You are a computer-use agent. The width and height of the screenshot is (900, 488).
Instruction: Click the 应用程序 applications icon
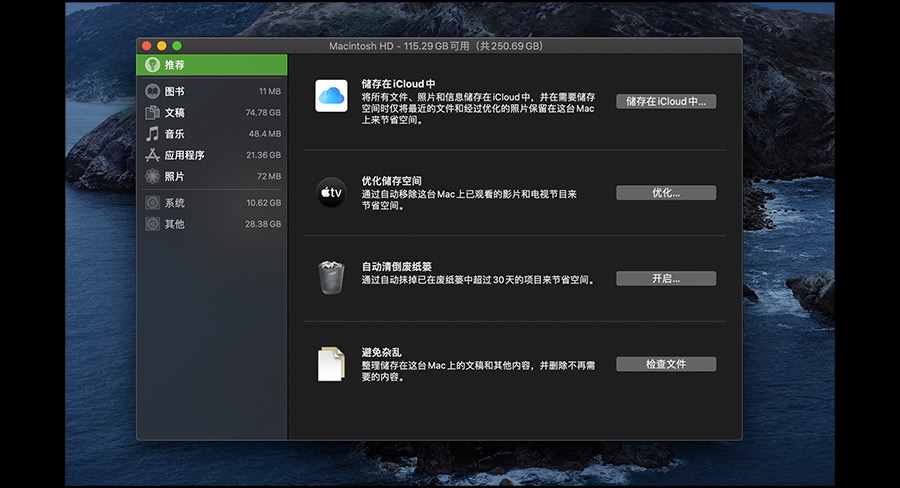152,155
